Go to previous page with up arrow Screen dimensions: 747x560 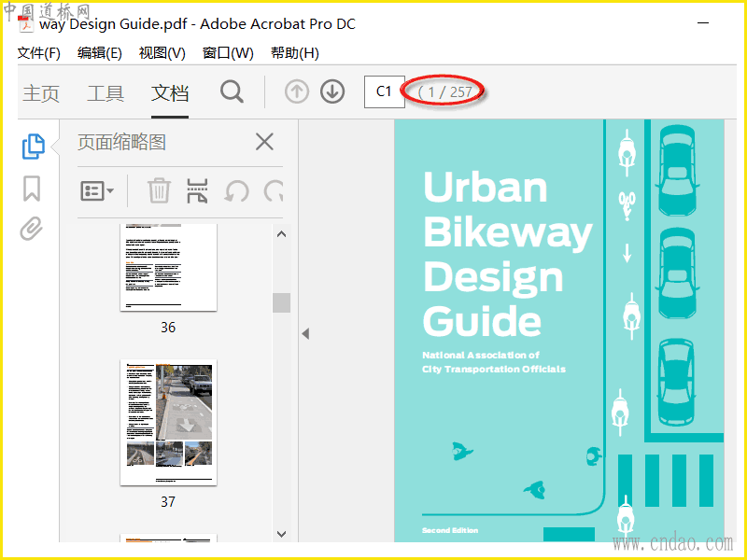[297, 91]
